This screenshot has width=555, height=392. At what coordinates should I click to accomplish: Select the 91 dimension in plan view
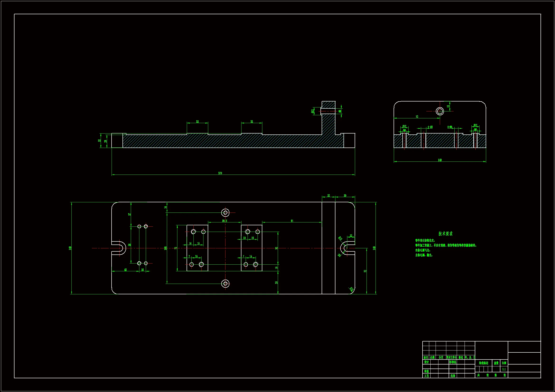292,221
